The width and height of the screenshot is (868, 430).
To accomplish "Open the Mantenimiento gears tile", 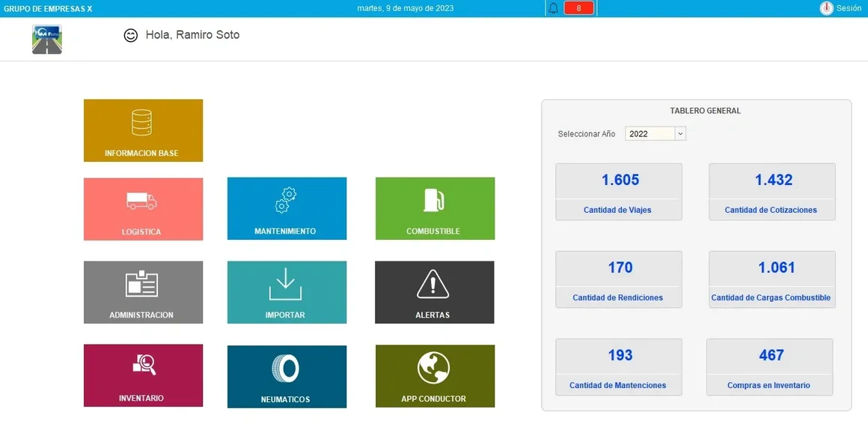I will tap(287, 208).
